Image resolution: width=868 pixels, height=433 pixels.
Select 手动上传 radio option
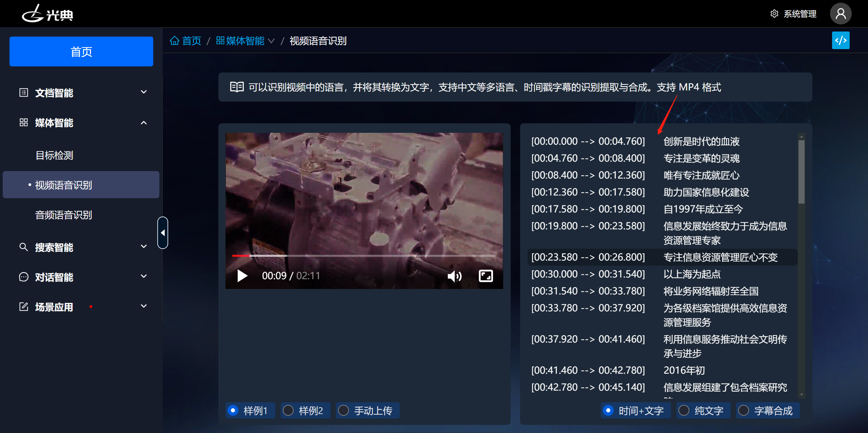(x=368, y=411)
